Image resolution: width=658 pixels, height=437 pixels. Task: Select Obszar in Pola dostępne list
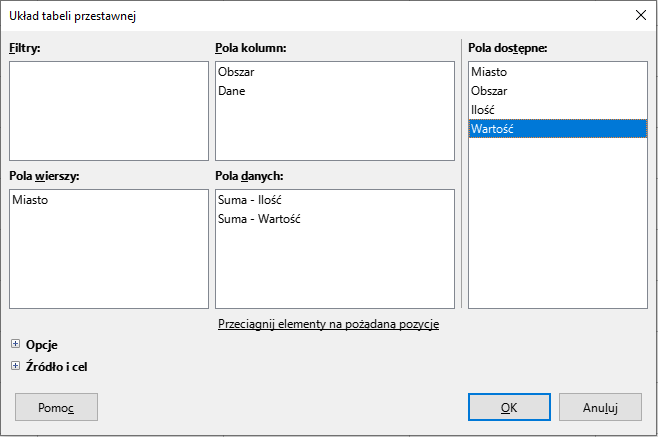[x=489, y=91]
